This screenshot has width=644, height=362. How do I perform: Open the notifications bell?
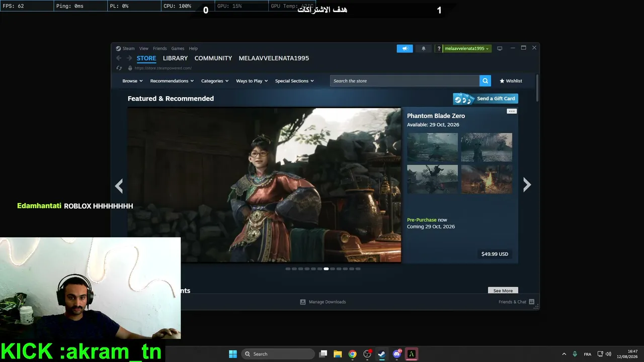point(423,48)
